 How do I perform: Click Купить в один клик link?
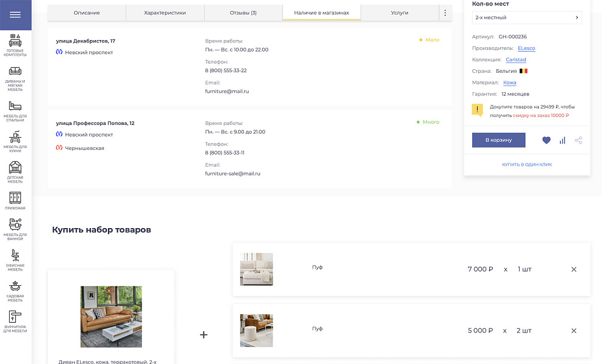(526, 164)
